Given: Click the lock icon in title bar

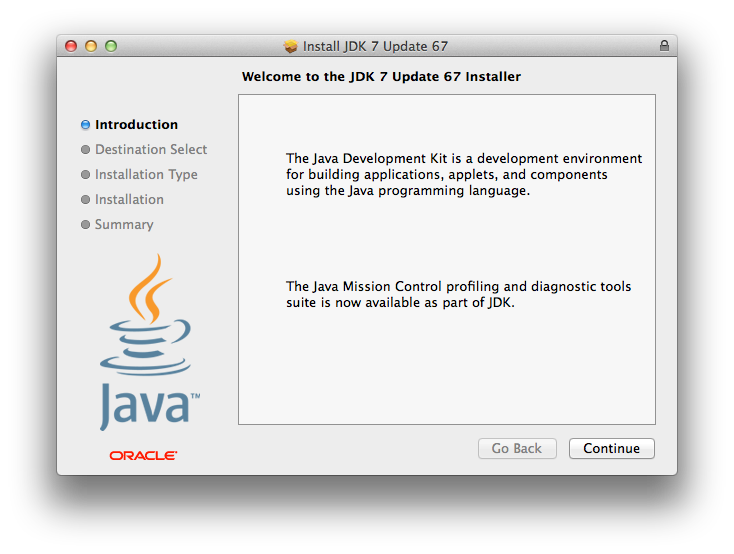Looking at the screenshot, I should tap(664, 46).
